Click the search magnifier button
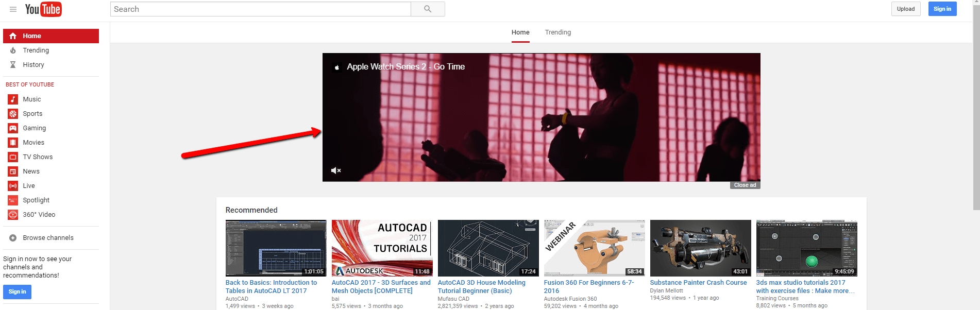 click(x=428, y=9)
